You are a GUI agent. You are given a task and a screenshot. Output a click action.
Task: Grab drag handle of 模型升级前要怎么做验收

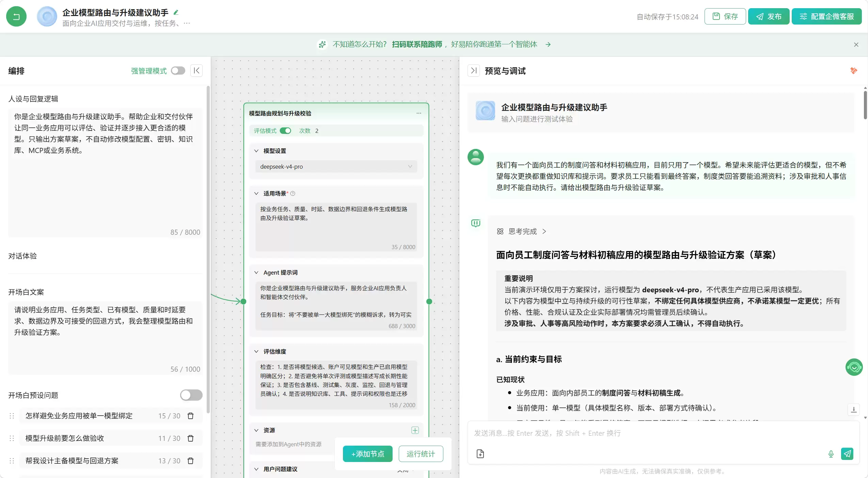coord(12,438)
